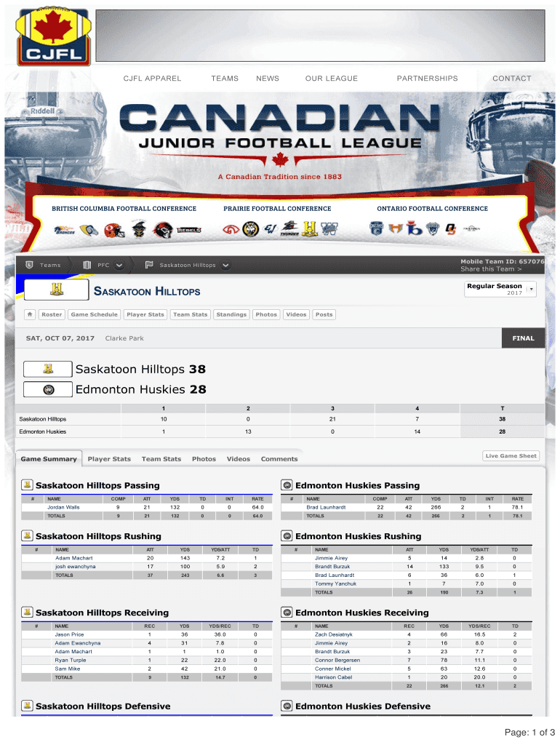This screenshot has width=560, height=745.
Task: Open the Comments tab
Action: tap(279, 459)
